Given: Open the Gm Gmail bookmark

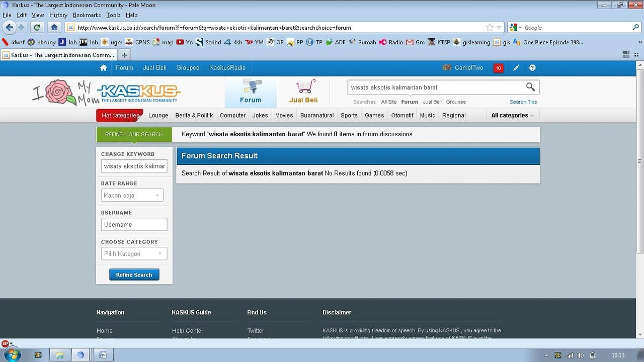Looking at the screenshot, I should click(416, 42).
